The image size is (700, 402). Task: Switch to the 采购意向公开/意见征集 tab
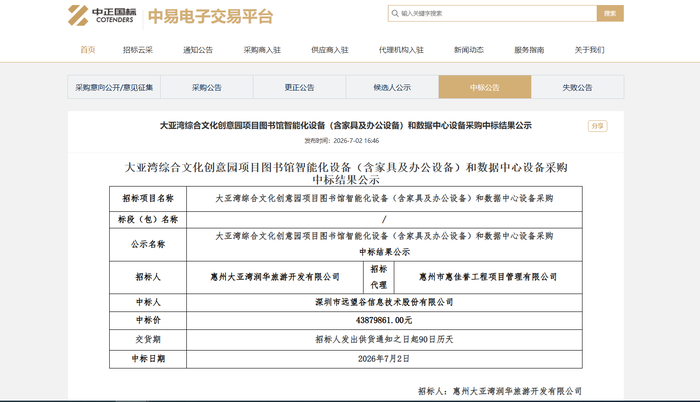114,87
